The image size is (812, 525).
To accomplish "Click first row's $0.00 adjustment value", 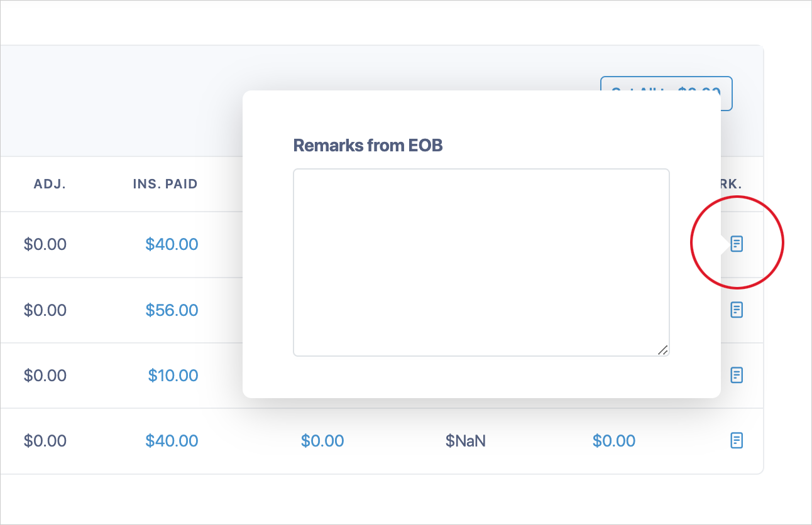I will [45, 244].
